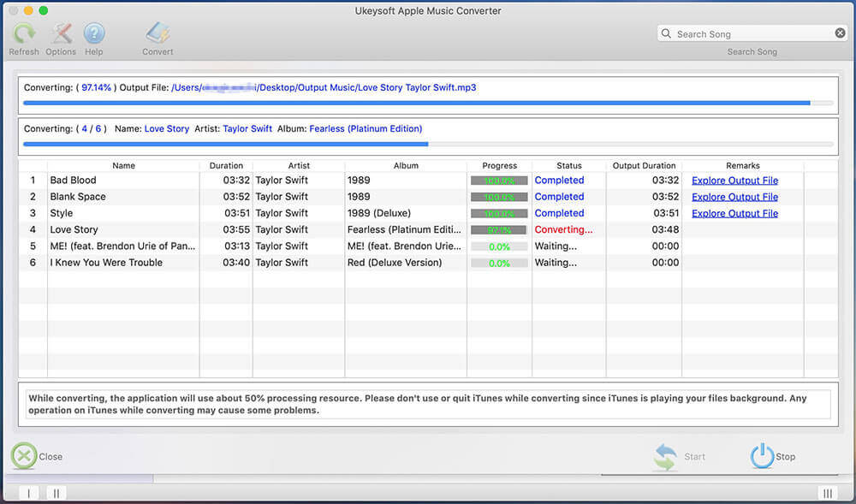Click the ME! row 0.0% progress bar
Screen dimensions: 856x504
click(x=499, y=246)
